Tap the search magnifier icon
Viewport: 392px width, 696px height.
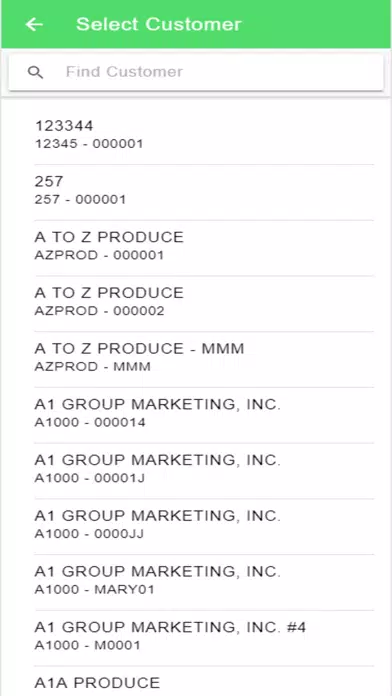pyautogui.click(x=36, y=72)
